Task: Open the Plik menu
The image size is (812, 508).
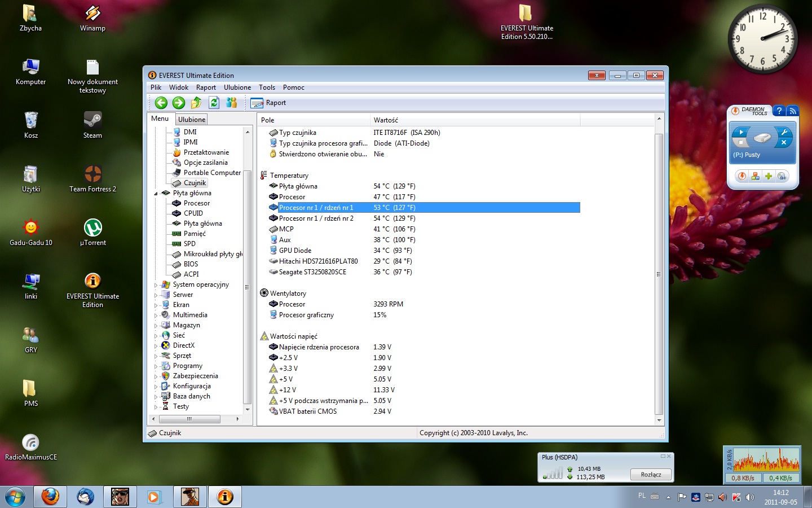Action: click(156, 87)
